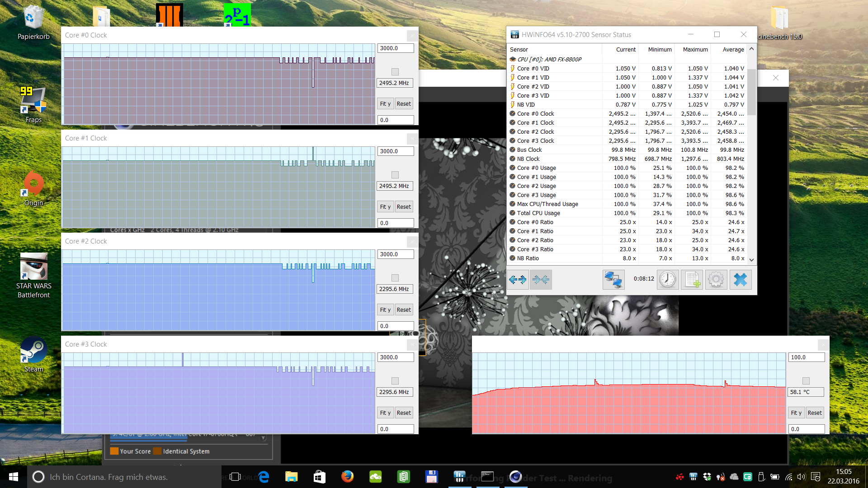This screenshot has width=868, height=488.
Task: Launch STAR WARS Battlefront shortcut
Action: pyautogui.click(x=33, y=275)
